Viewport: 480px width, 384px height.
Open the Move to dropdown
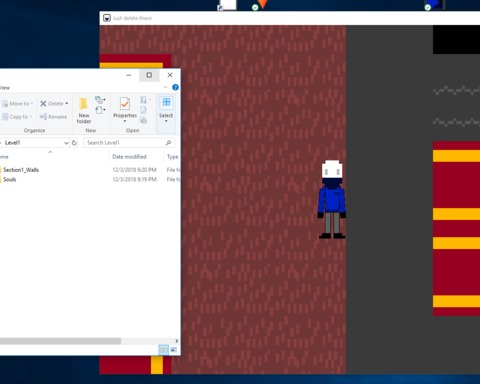point(17,104)
